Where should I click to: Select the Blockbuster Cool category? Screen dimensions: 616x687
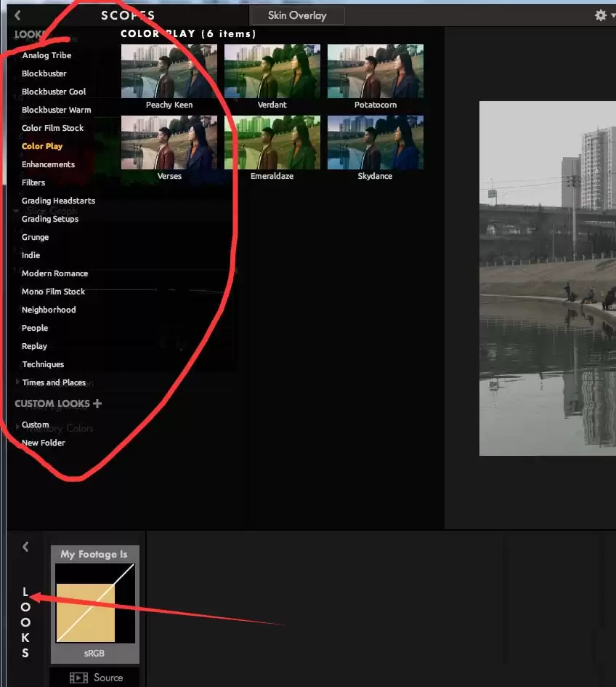coord(54,92)
